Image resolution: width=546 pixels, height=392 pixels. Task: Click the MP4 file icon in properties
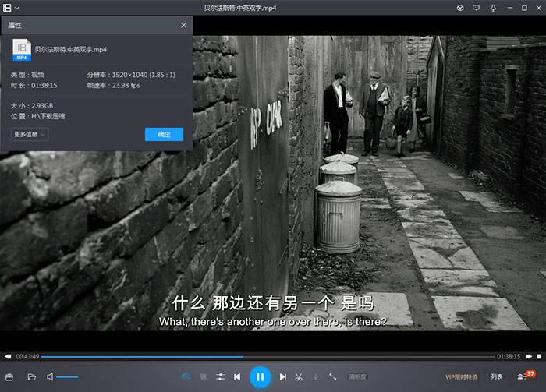point(22,49)
